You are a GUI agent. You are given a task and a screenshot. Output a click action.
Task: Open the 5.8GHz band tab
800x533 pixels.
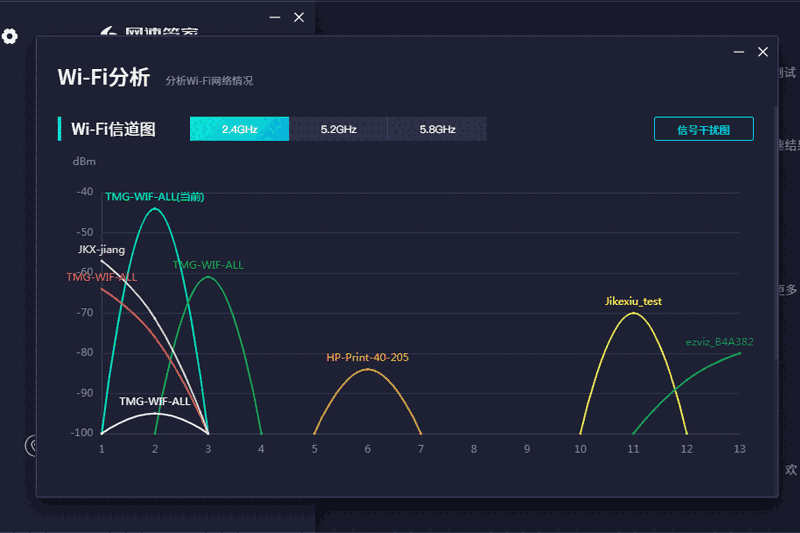click(x=437, y=129)
